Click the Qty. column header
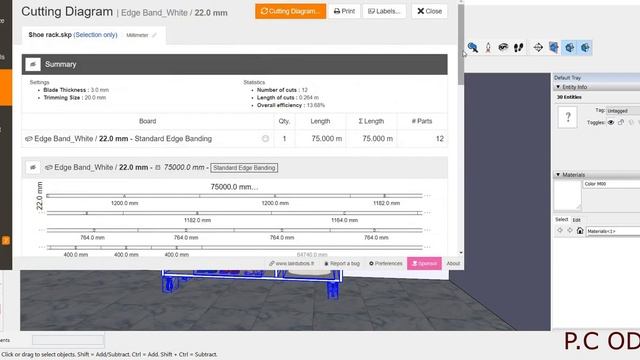The image size is (640, 360). 284,121
